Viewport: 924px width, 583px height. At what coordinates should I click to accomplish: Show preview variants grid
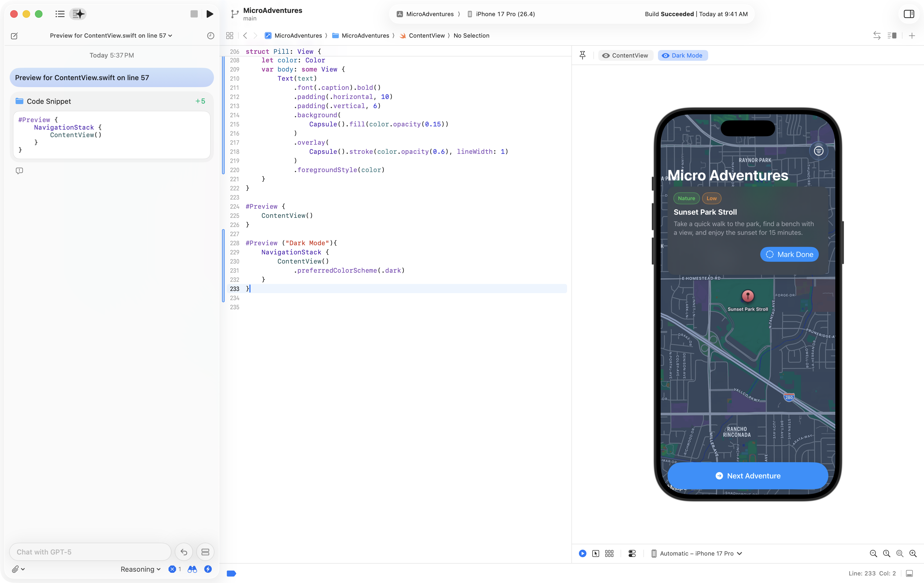[x=609, y=553]
